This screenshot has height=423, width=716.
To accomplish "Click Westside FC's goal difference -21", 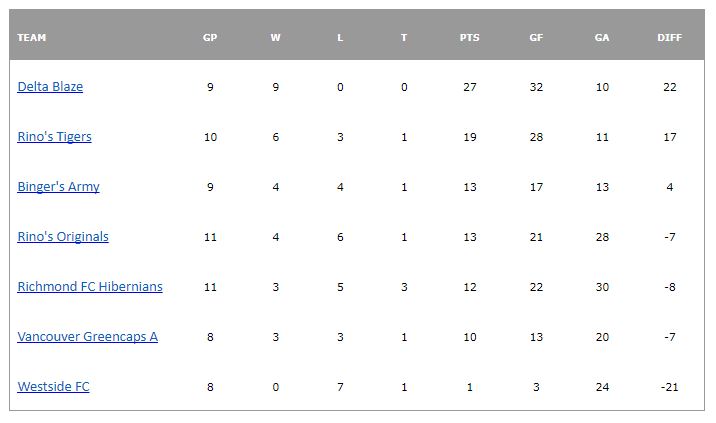I will (670, 387).
